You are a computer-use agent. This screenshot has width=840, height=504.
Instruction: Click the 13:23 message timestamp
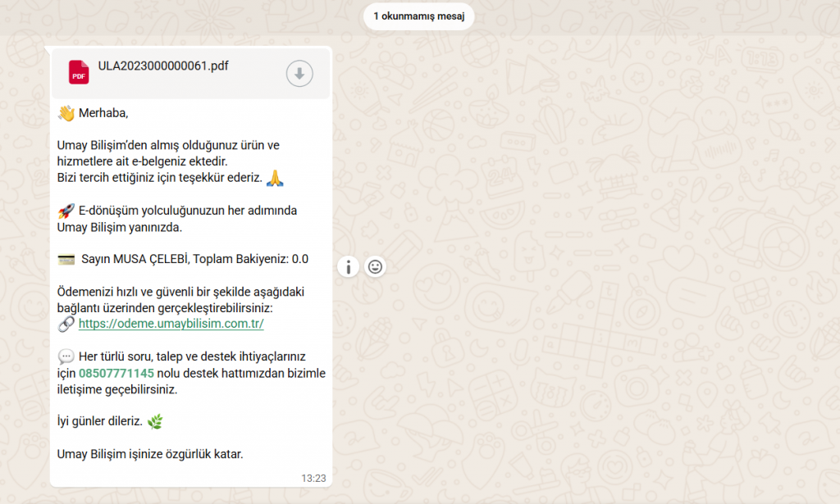pyautogui.click(x=313, y=477)
